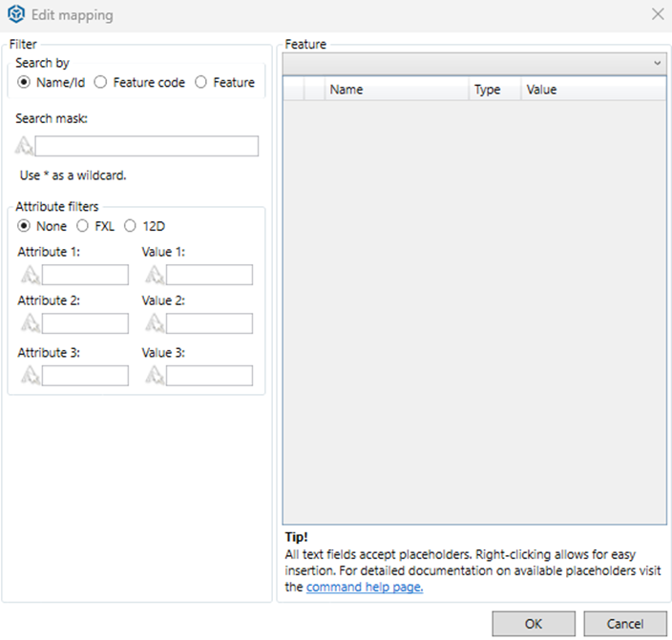The image size is (672, 640).
Task: Click into the Search mask text field
Action: 146,146
